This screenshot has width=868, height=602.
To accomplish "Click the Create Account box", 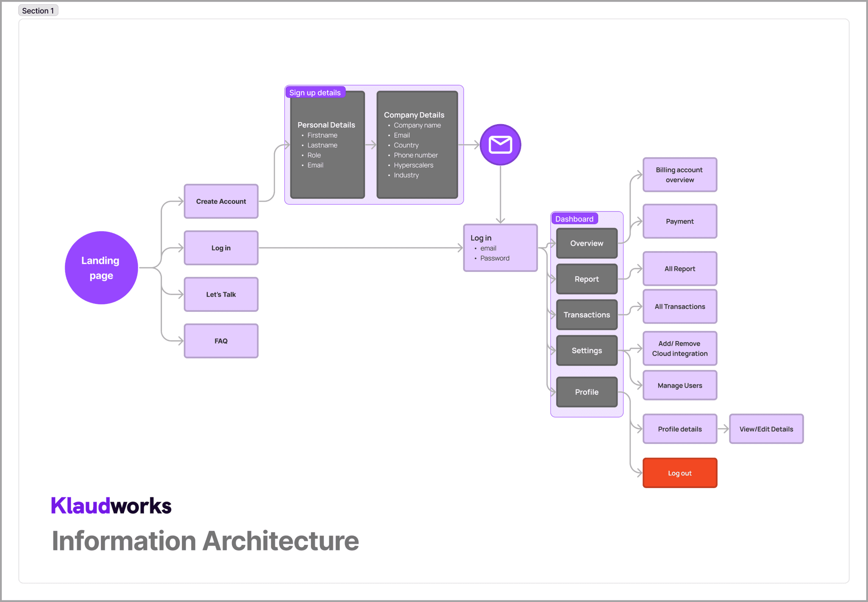I will 221,201.
